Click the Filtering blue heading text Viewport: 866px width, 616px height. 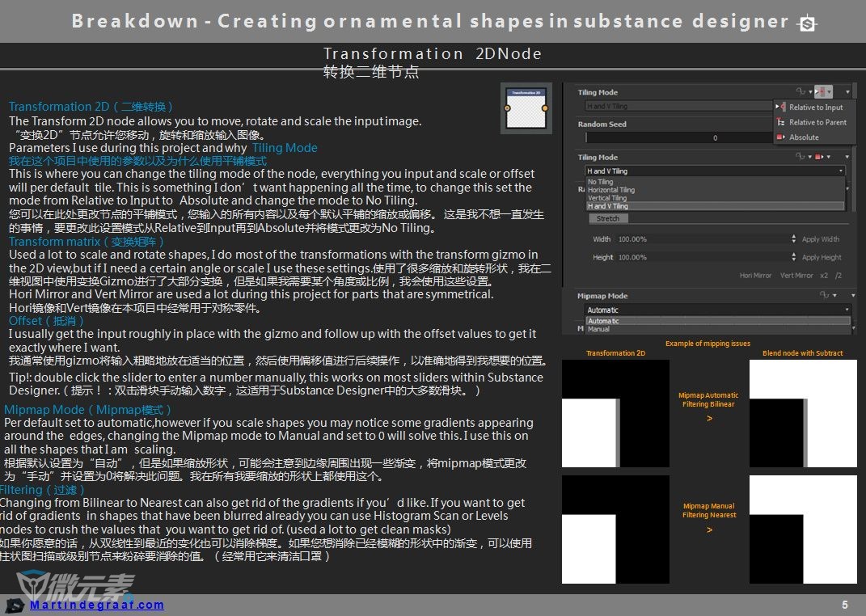point(42,490)
